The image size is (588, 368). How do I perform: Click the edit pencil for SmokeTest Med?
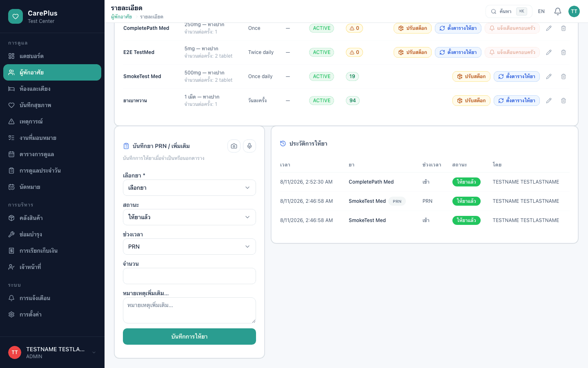pyautogui.click(x=549, y=76)
